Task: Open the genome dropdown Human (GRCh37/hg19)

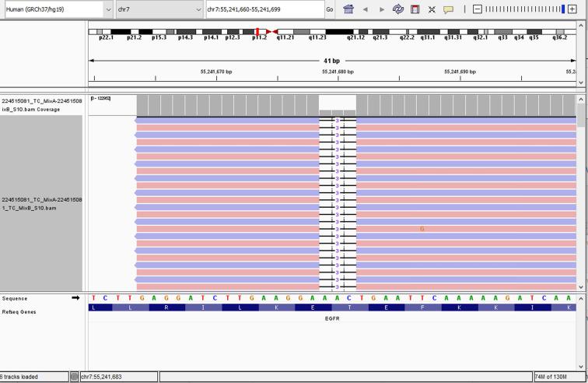Action: 58,9
